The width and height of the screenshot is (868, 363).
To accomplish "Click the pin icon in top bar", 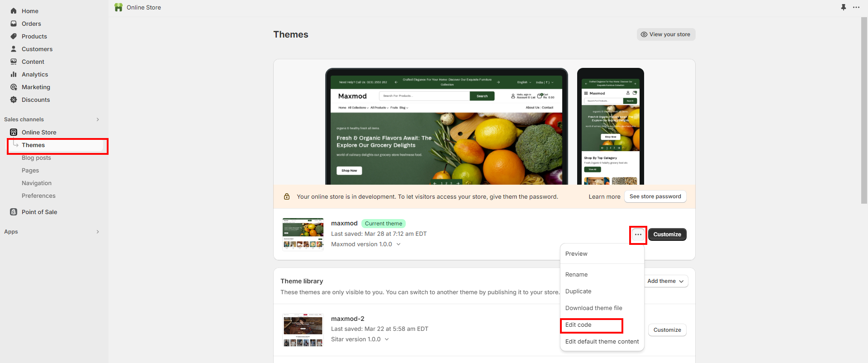I will click(x=843, y=7).
